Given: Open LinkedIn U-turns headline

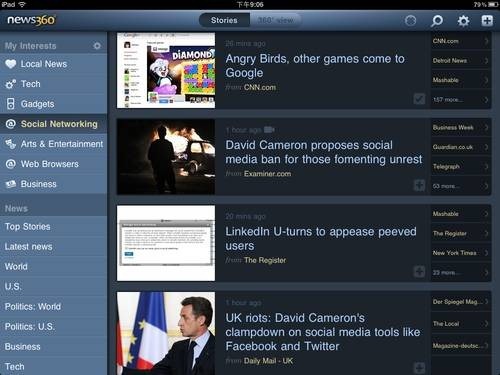Looking at the screenshot, I should (321, 239).
